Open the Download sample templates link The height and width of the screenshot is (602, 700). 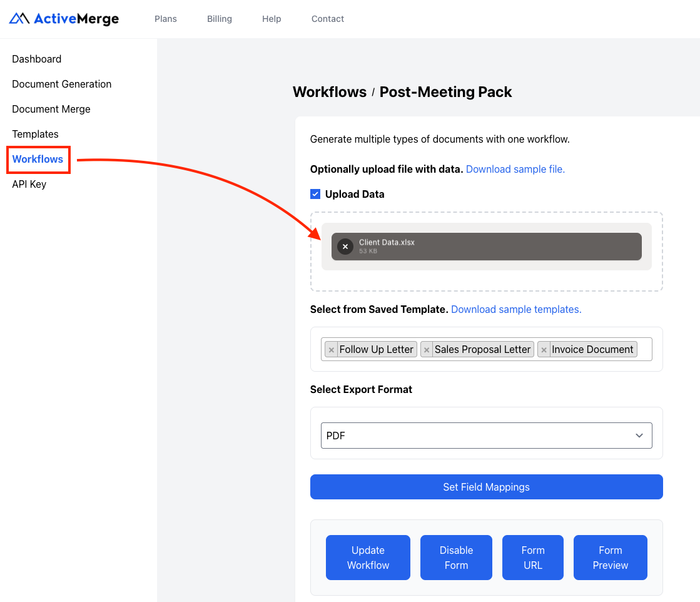click(516, 309)
